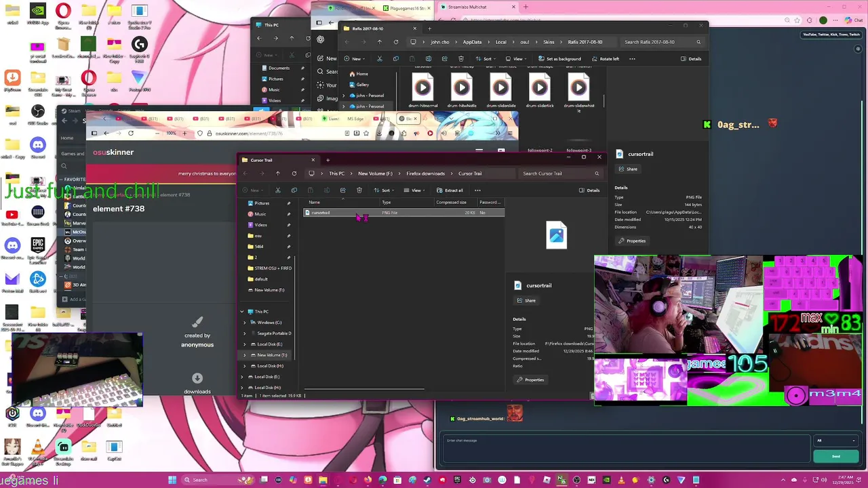868x488 pixels.
Task: Toggle Details pane in Rafis 2017-08-10 window
Action: pos(691,59)
